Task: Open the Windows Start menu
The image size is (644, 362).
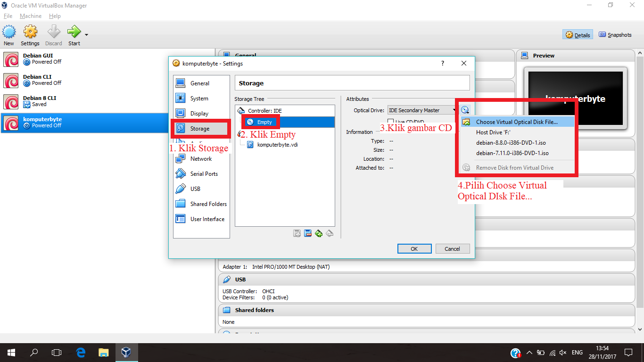Action: click(x=11, y=353)
